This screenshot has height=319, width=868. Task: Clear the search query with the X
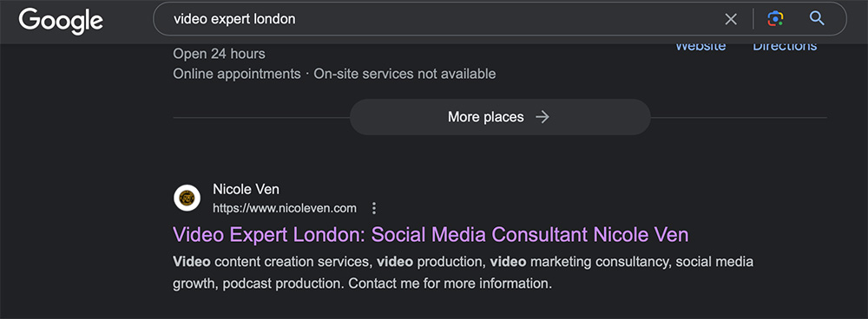(x=731, y=19)
